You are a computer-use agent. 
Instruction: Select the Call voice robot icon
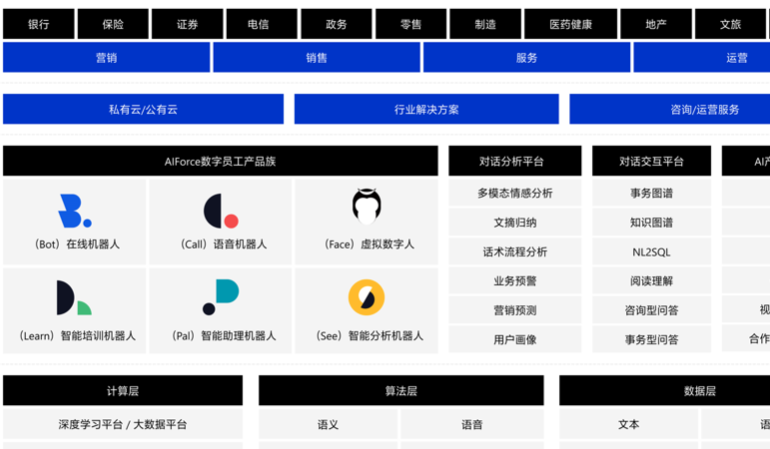click(x=220, y=211)
